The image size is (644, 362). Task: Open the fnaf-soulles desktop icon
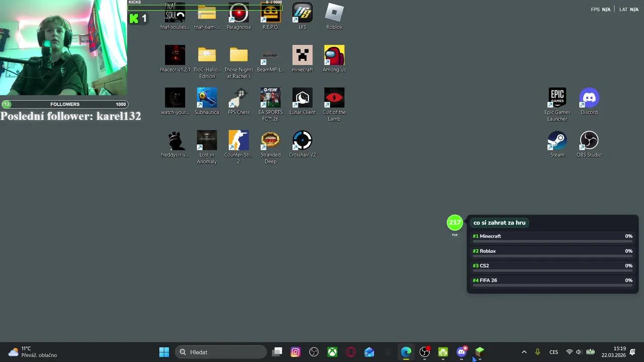[175, 16]
